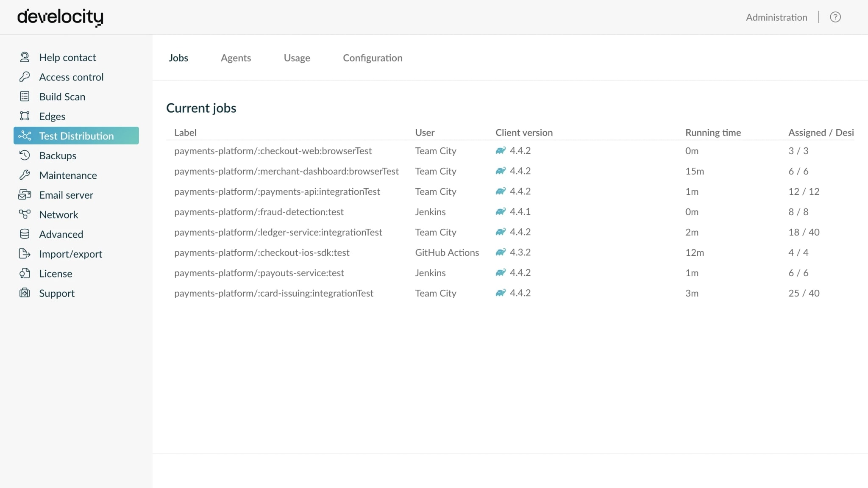Click the GitHub Actions user cell
This screenshot has height=488, width=868.
click(447, 252)
